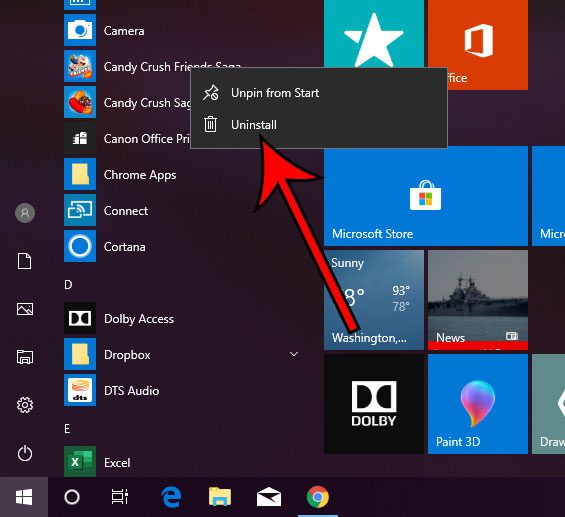Open Excel from the app list

tap(80, 462)
